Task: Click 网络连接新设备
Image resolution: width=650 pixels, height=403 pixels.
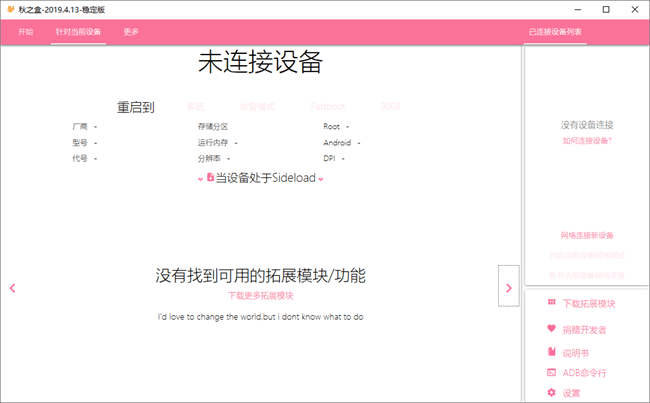Action: tap(587, 235)
